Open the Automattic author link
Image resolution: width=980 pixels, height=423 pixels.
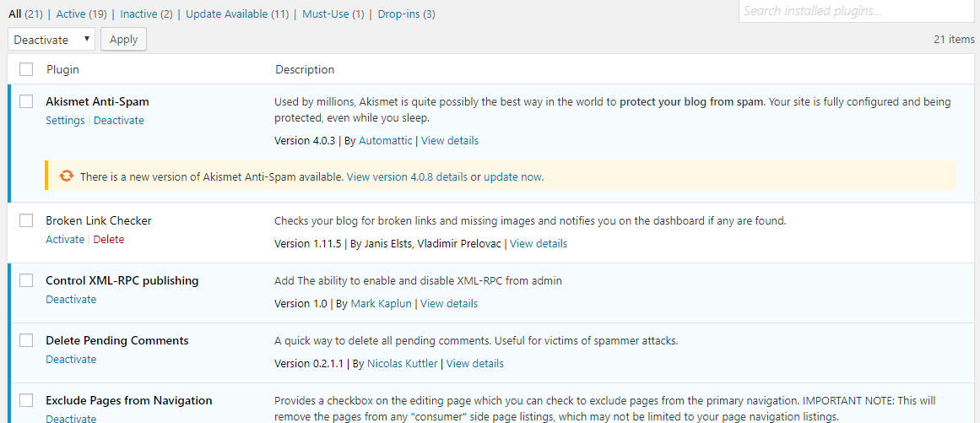tap(386, 141)
